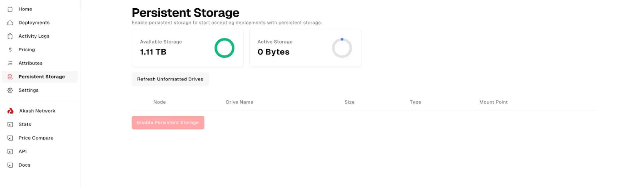
Task: Click the Attributes list icon
Action: (10, 63)
